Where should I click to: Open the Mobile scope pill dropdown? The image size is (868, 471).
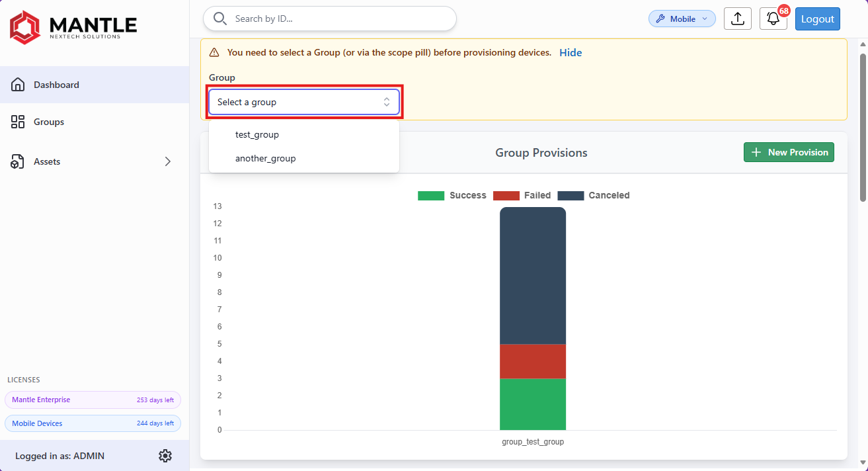pyautogui.click(x=682, y=19)
